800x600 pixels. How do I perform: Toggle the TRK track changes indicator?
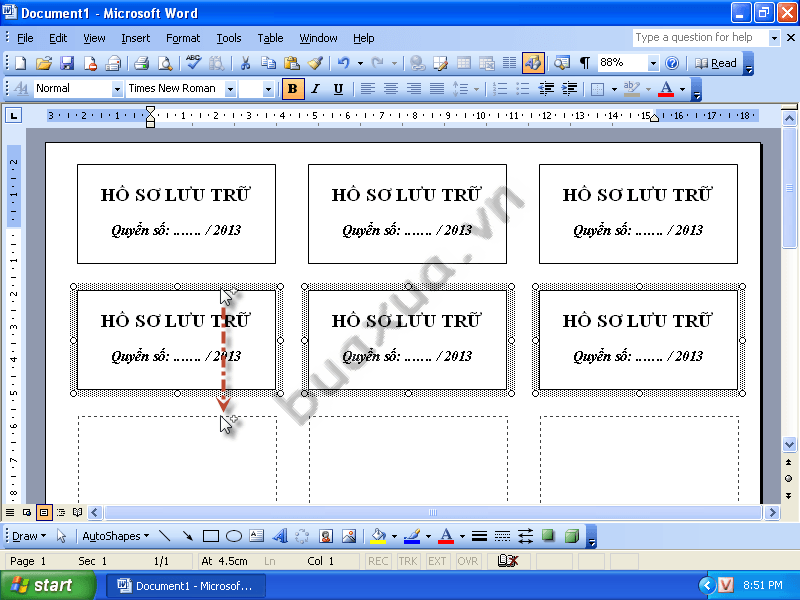(x=408, y=561)
